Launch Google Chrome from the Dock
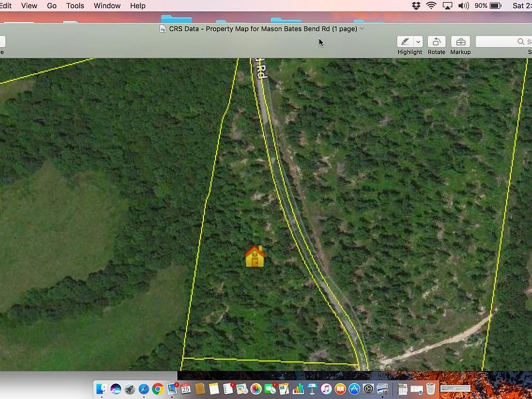The image size is (532, 399). (x=158, y=389)
